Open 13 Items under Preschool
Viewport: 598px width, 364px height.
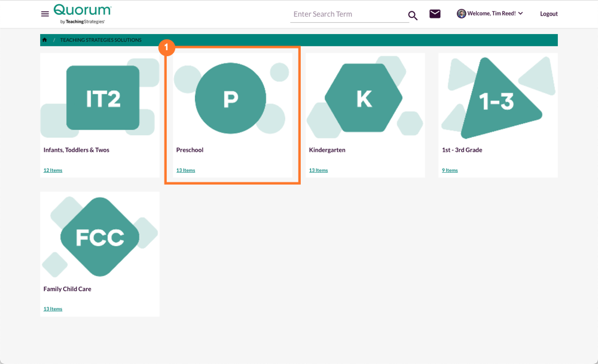[x=185, y=170]
